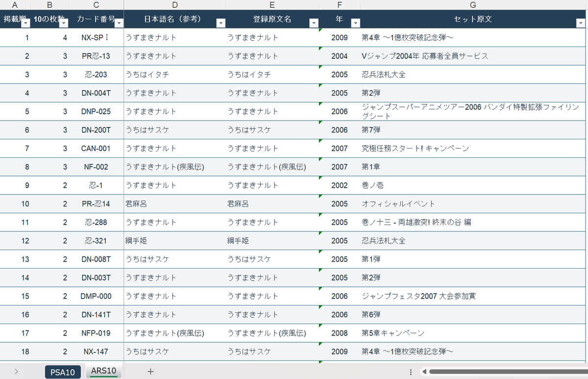588x379 pixels.
Task: Select cell with card number NFP-019
Action: [96, 333]
